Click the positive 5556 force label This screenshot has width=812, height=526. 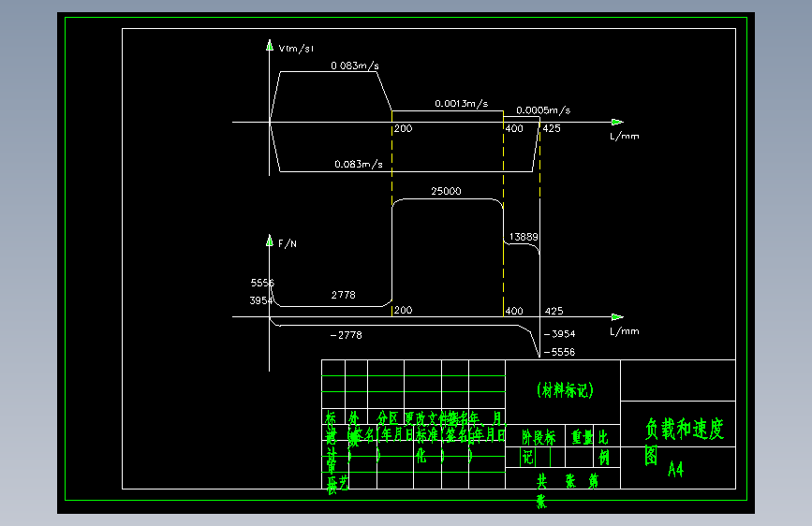pos(262,283)
